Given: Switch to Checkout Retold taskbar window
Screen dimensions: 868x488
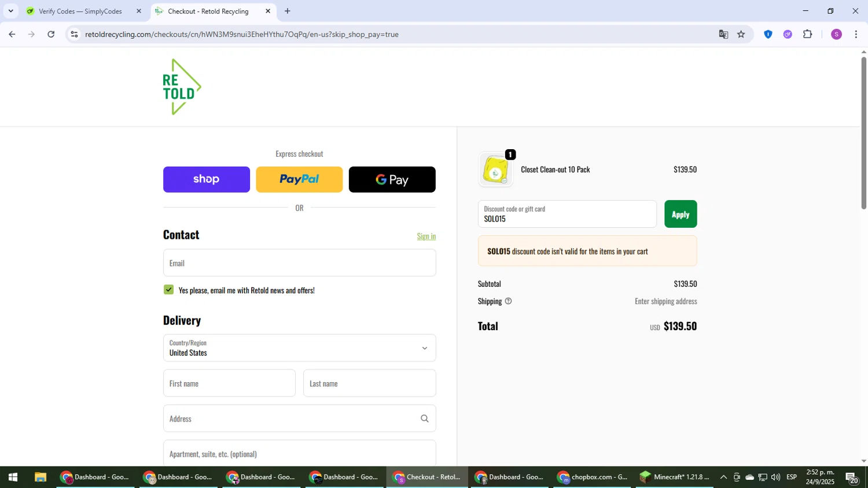Looking at the screenshot, I should (x=427, y=477).
